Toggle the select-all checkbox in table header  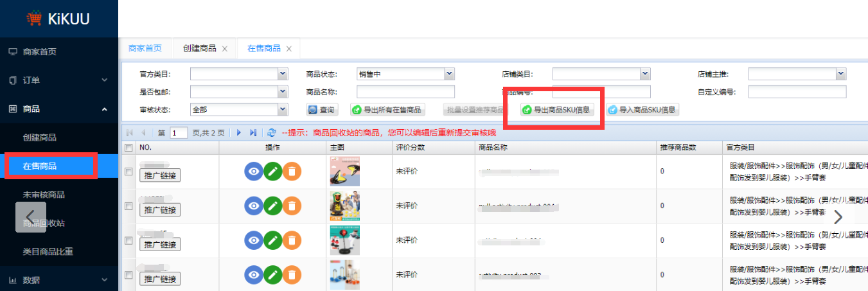point(128,148)
